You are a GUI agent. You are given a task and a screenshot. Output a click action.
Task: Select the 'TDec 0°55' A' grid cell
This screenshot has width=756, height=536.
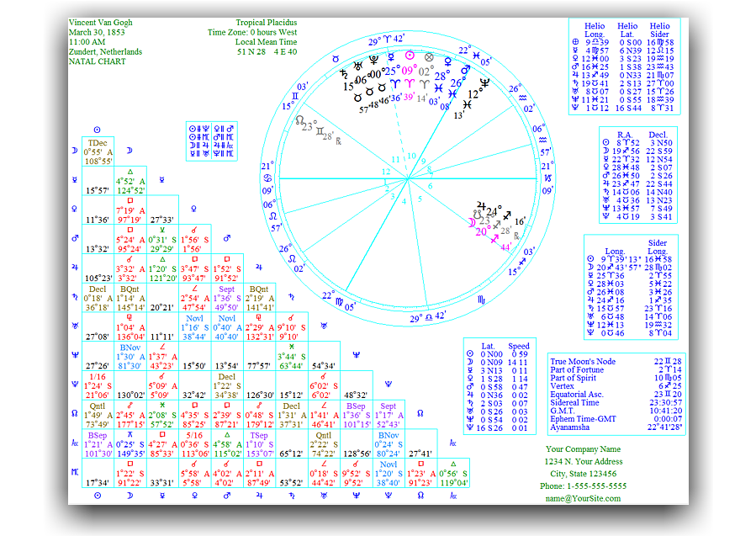pyautogui.click(x=98, y=151)
